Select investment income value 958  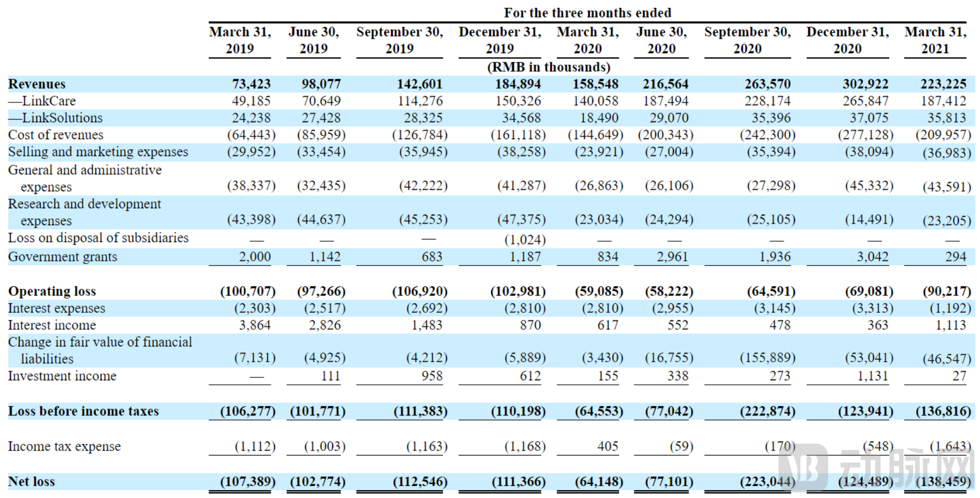432,376
